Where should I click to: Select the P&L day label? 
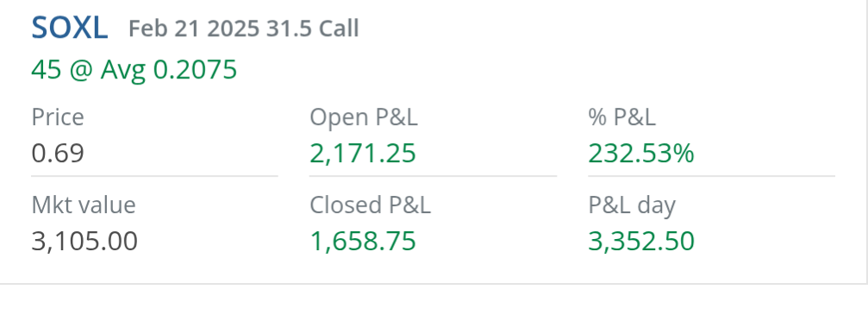632,205
